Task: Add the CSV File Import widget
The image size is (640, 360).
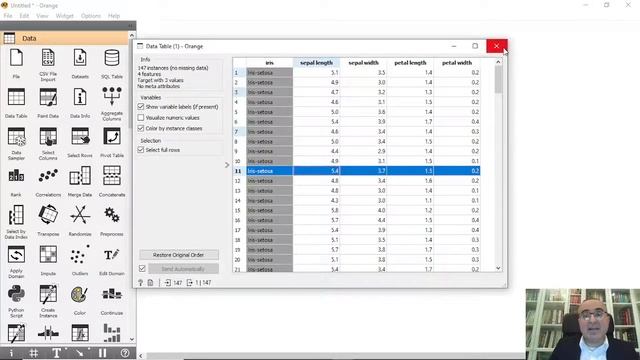Action: click(48, 58)
